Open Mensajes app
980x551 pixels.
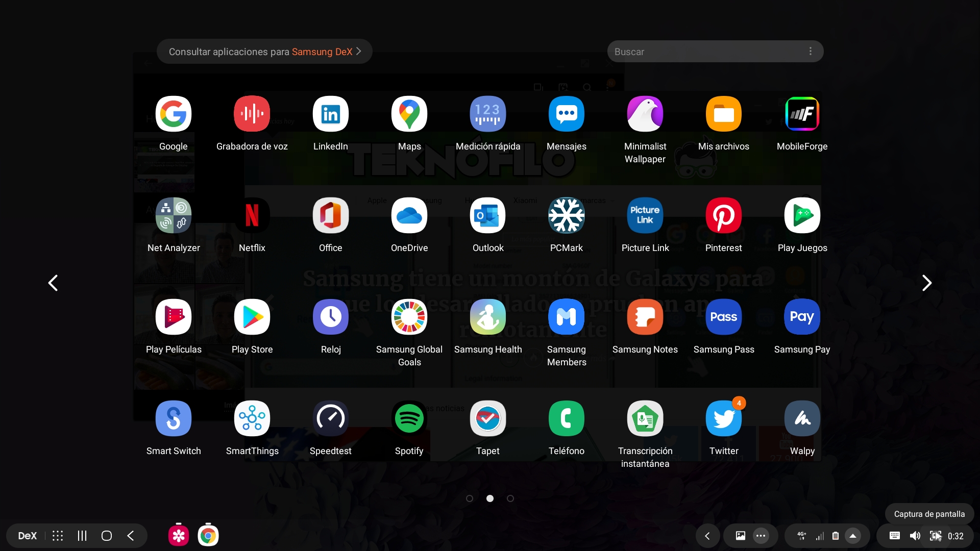[567, 114]
